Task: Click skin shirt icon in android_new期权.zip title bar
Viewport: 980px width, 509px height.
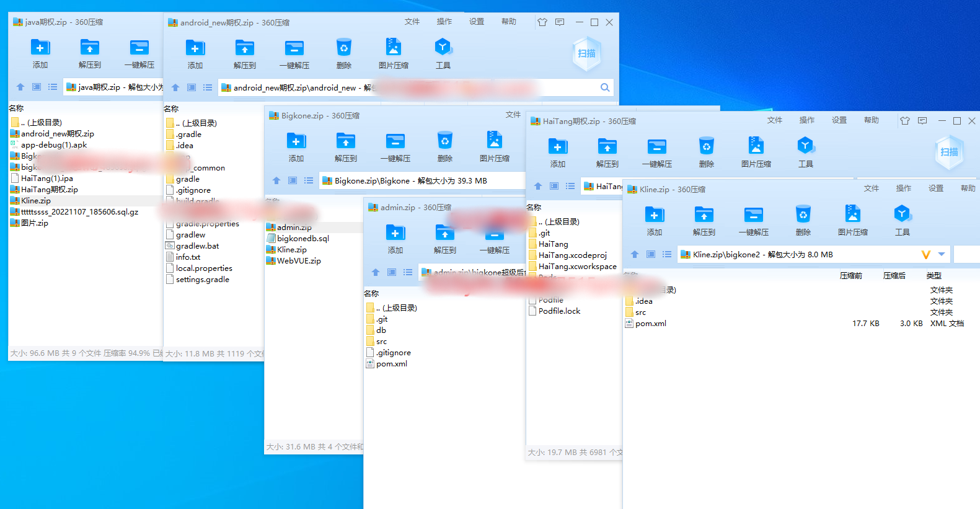Action: click(542, 22)
